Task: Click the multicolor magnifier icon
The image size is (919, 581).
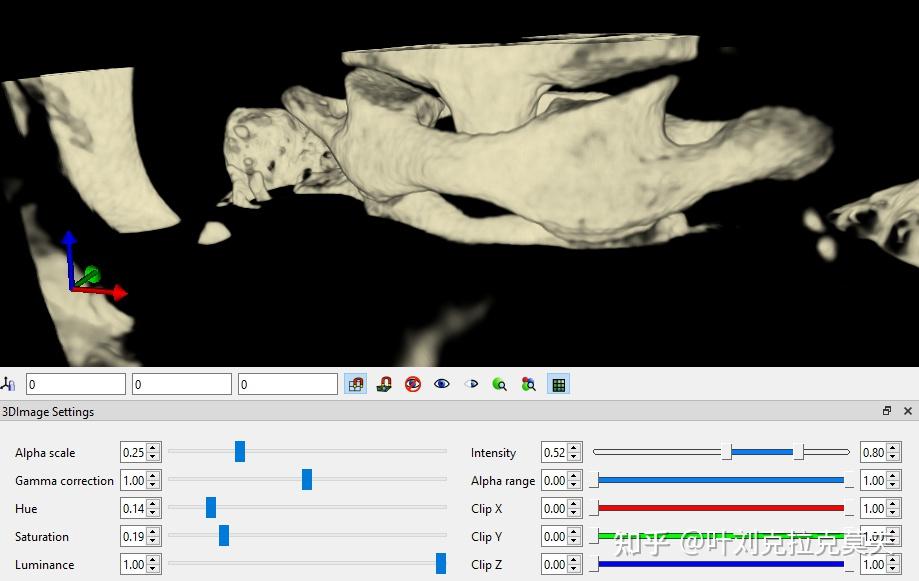Action: click(529, 384)
